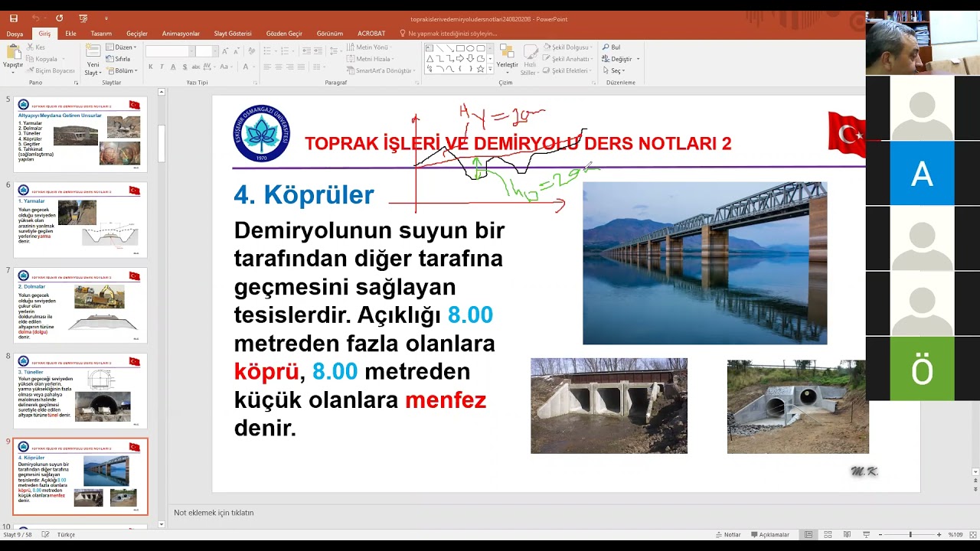Switch to the Görünüm tab
This screenshot has height=551, width=980.
tap(330, 34)
